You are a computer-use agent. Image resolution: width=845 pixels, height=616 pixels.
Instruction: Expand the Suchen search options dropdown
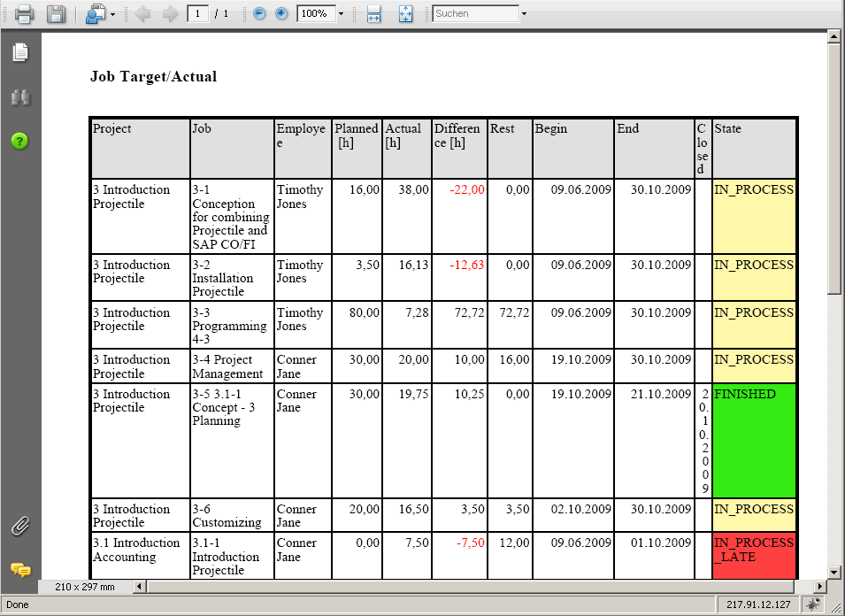pyautogui.click(x=524, y=14)
